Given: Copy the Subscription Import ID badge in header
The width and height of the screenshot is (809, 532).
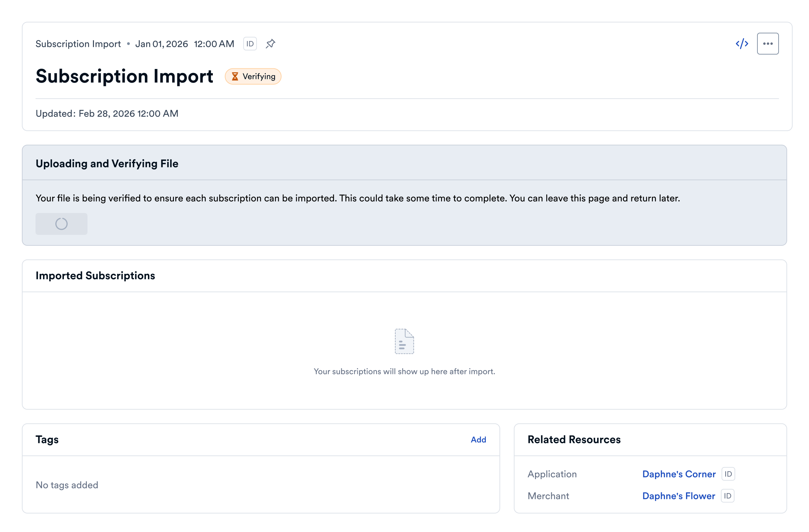Looking at the screenshot, I should pos(250,44).
